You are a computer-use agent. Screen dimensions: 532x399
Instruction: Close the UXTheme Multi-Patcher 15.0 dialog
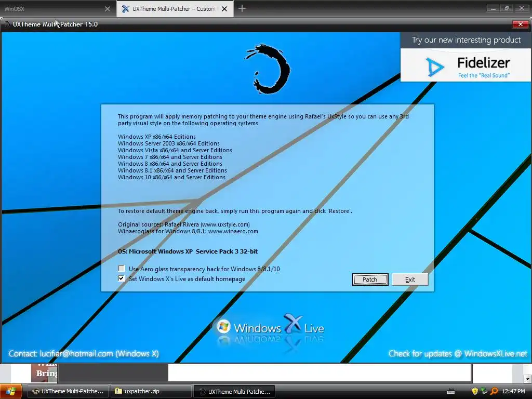[x=520, y=24]
